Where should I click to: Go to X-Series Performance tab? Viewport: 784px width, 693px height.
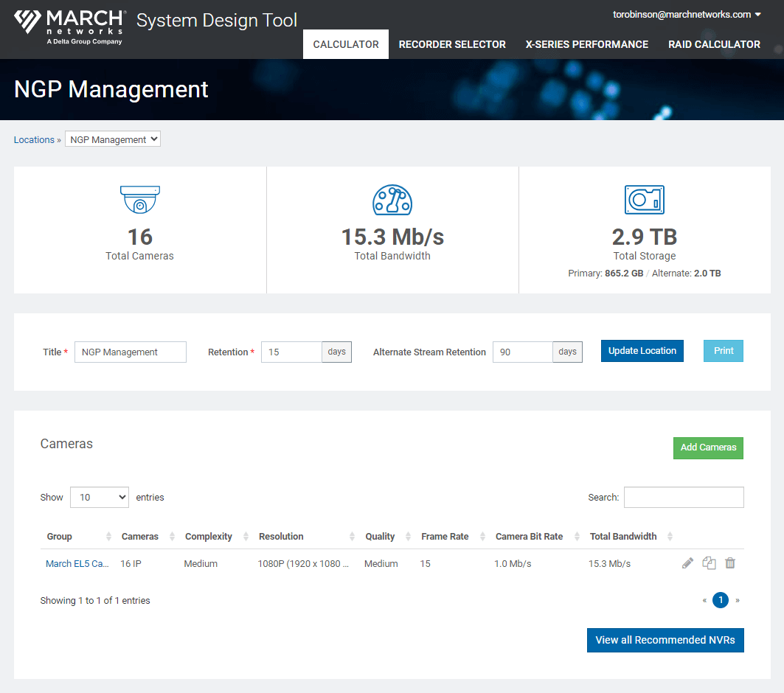pyautogui.click(x=586, y=44)
